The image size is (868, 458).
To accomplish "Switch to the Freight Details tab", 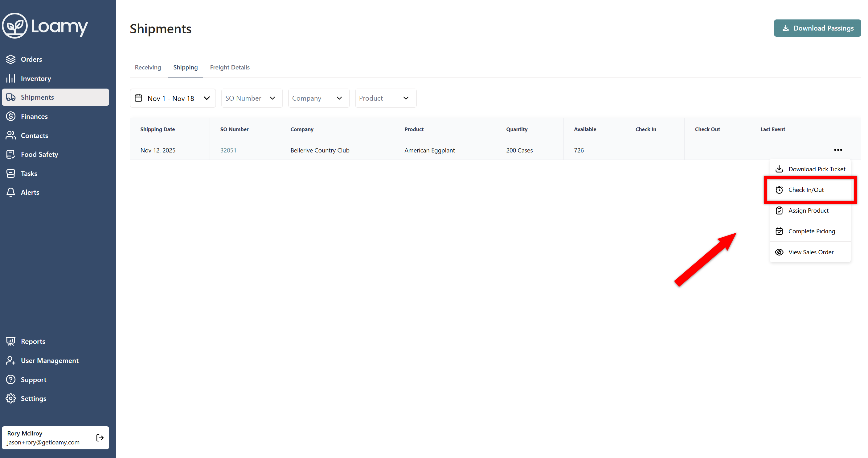I will pos(229,68).
